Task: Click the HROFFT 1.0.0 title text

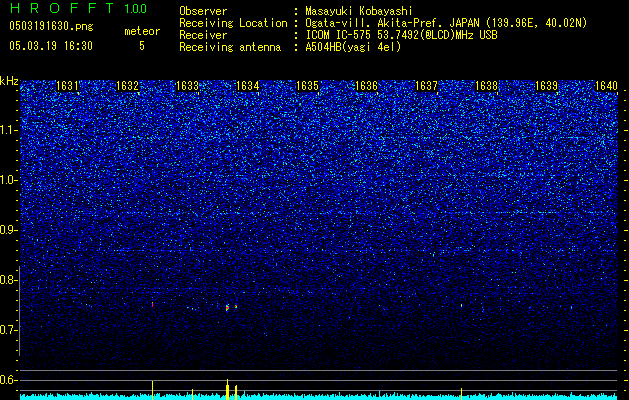Action: tap(78, 8)
